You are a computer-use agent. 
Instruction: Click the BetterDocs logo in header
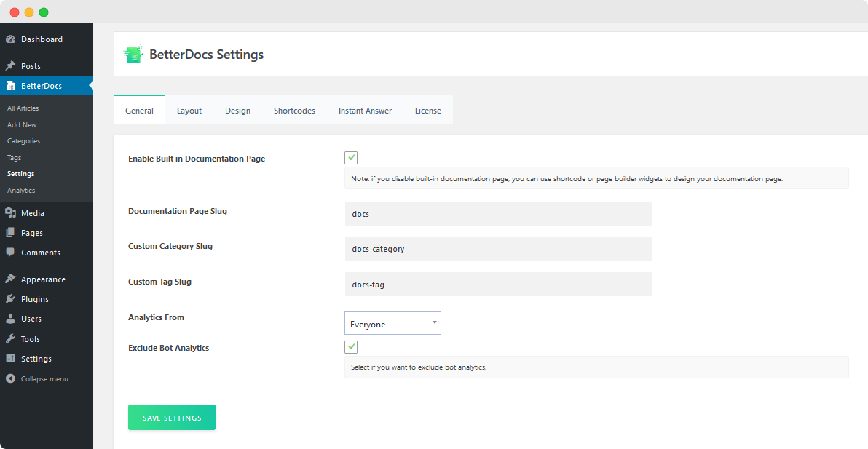pyautogui.click(x=133, y=54)
